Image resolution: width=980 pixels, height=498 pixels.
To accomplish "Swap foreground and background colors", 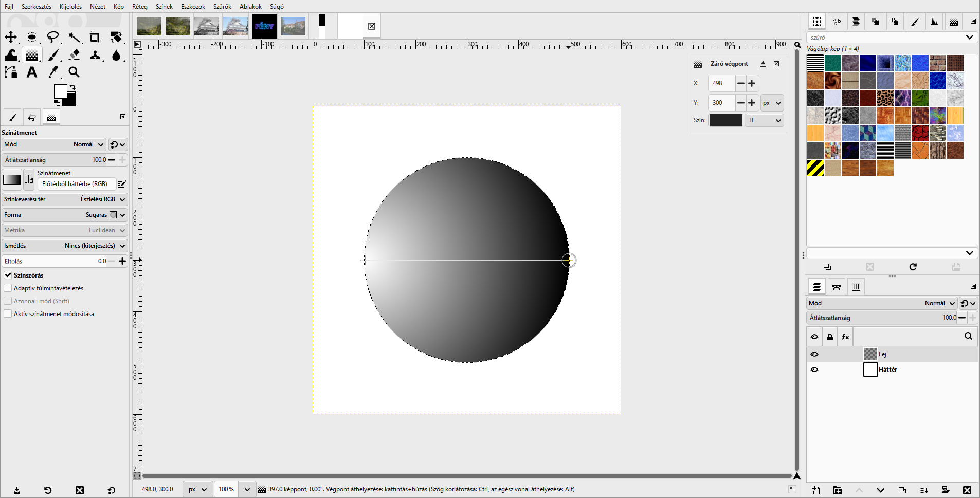I will pos(72,87).
